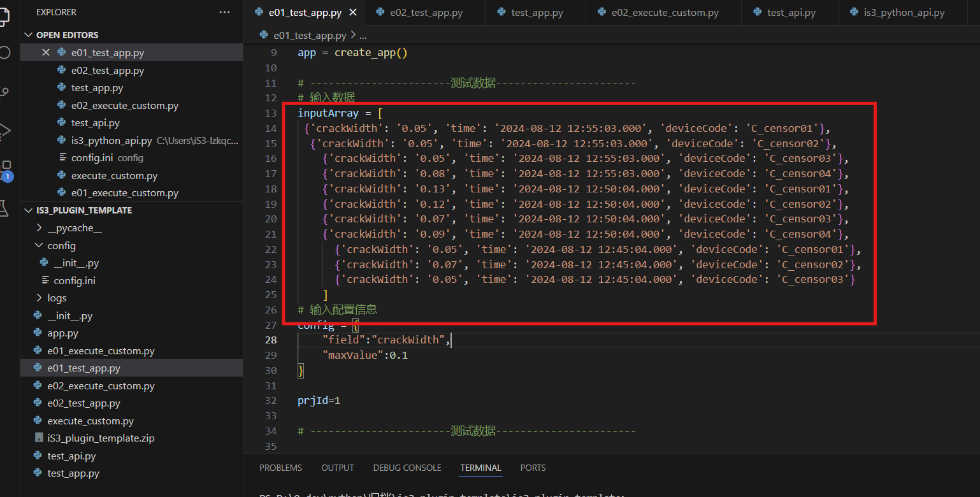This screenshot has height=497, width=980.
Task: Open breadcrumb ellipsis symbol dropdown
Action: pos(363,36)
